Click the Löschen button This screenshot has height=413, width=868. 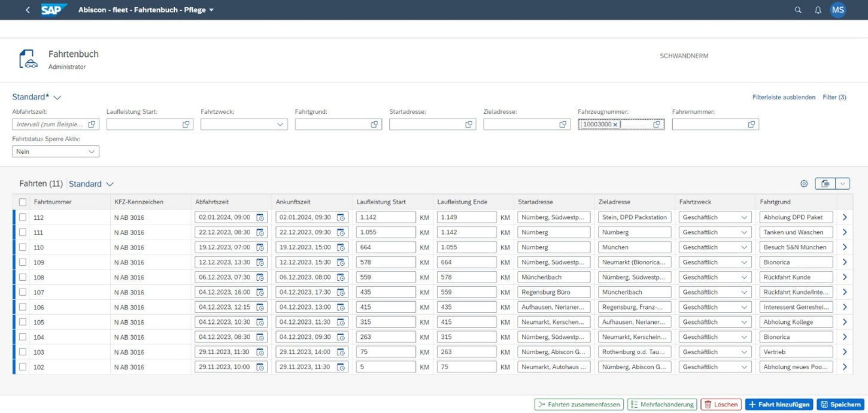[x=721, y=405]
